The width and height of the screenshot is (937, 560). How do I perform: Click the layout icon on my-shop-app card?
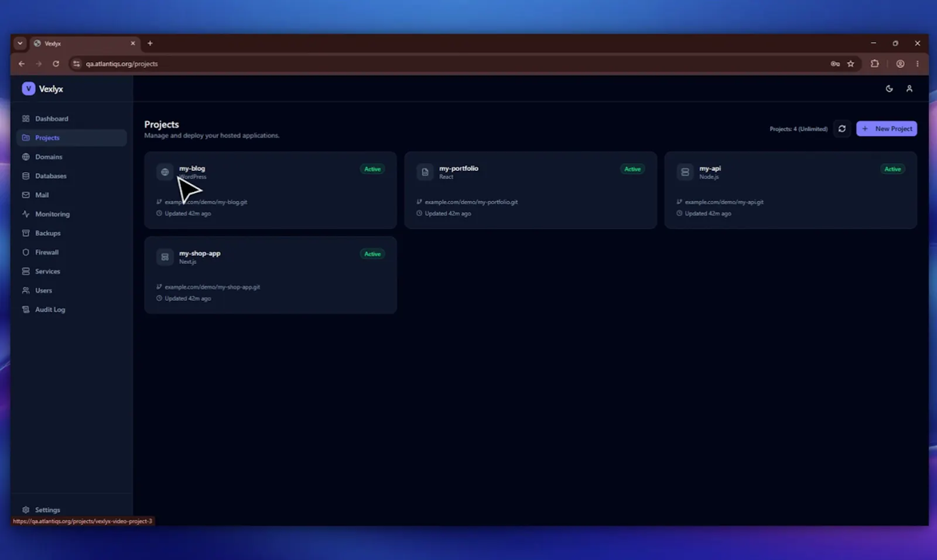coord(165,257)
